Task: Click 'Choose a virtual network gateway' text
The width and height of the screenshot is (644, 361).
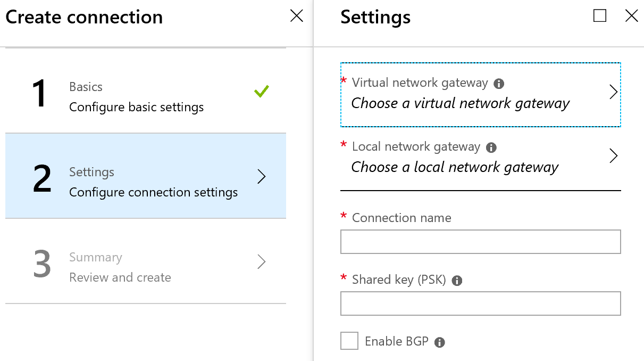Action: pos(461,103)
